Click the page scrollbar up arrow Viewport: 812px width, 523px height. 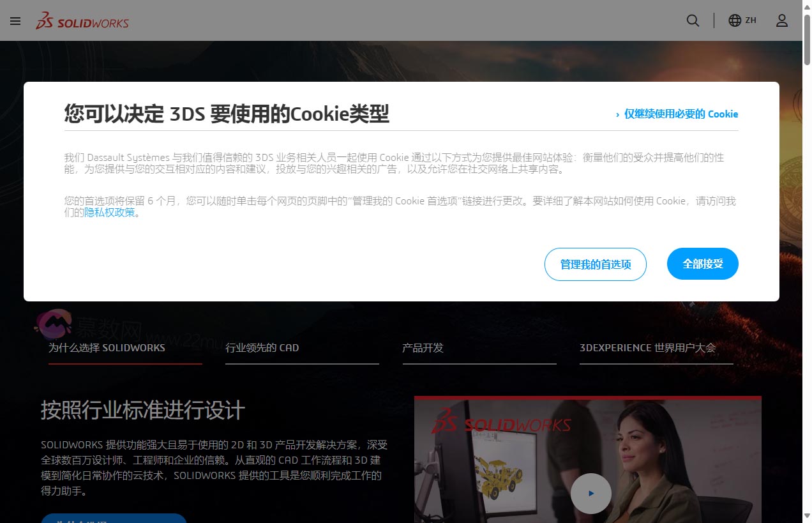click(807, 7)
